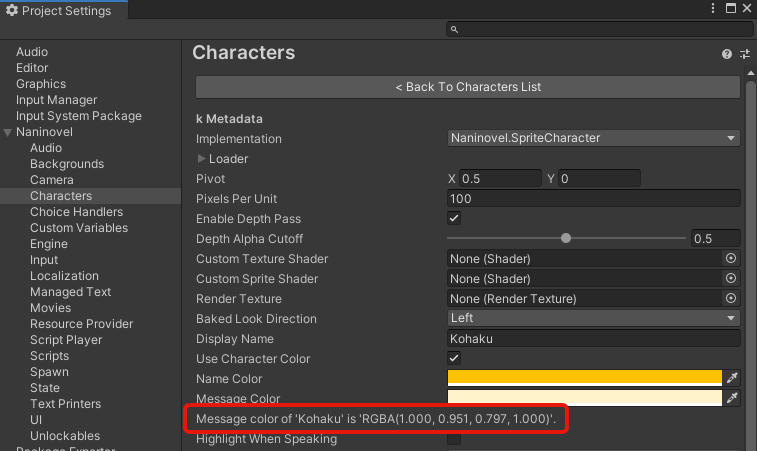This screenshot has width=757, height=451.
Task: Click the orange Name Color swatch
Action: click(x=584, y=378)
